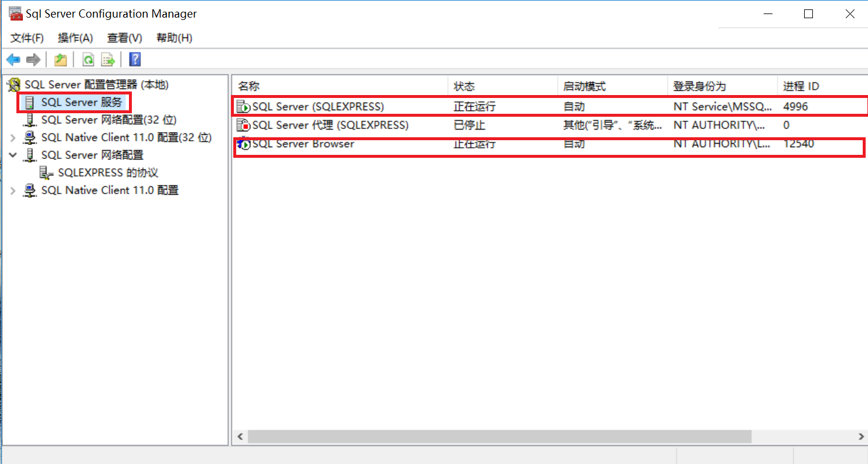Screen dimensions: 868x464
Task: Expand SQL Native Client 11.0 配置(32 位) node
Action: (13, 138)
